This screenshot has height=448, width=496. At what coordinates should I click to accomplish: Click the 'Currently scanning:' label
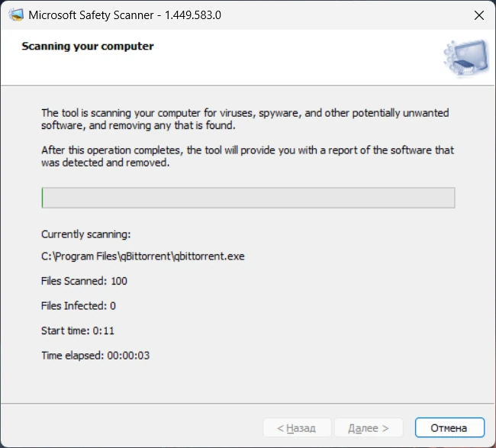(x=85, y=234)
